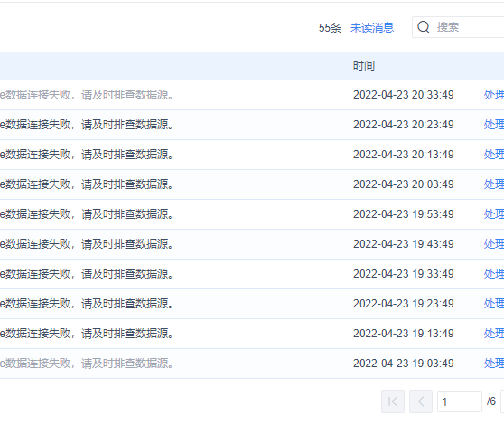Click the previous page arrow icon
This screenshot has width=504, height=425.
[421, 401]
